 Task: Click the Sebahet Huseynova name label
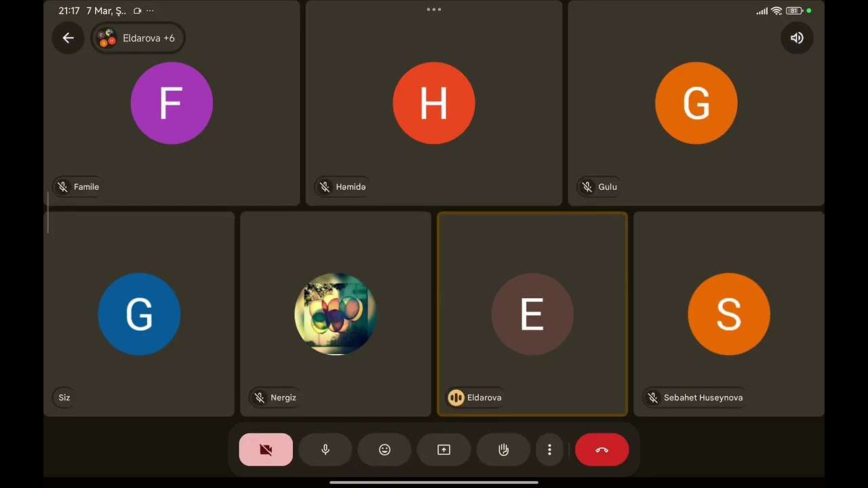point(703,398)
